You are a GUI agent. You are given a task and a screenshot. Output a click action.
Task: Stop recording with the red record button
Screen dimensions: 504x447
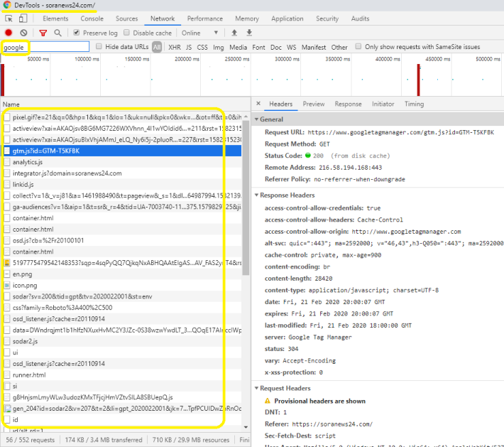tap(9, 33)
